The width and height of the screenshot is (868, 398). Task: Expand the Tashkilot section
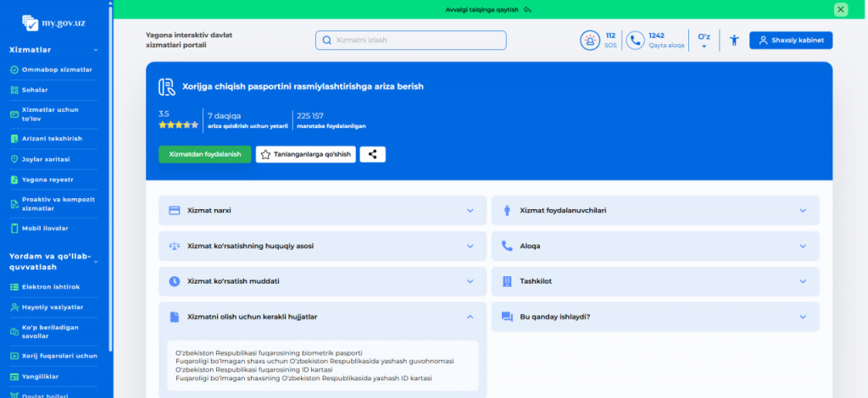coord(655,281)
